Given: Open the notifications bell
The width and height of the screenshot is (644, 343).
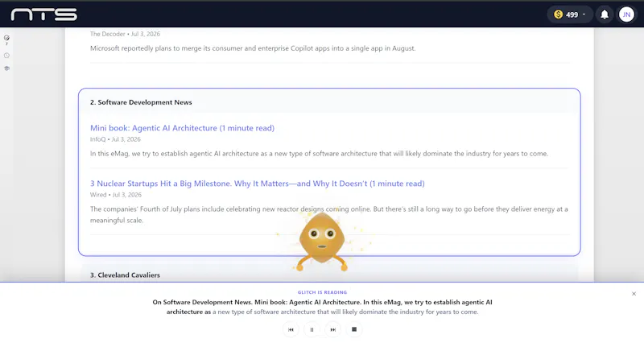Looking at the screenshot, I should (605, 14).
